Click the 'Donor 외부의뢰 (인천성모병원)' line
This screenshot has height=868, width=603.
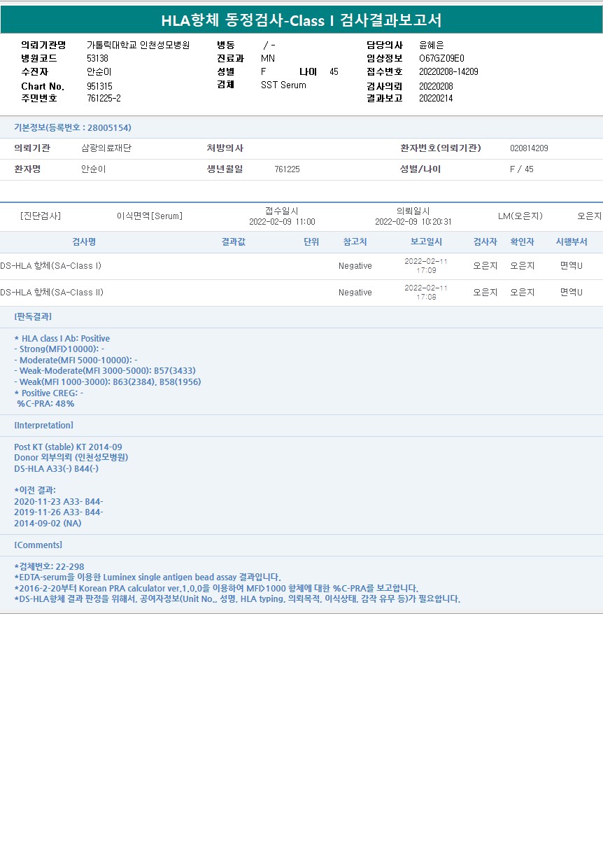coord(71,457)
